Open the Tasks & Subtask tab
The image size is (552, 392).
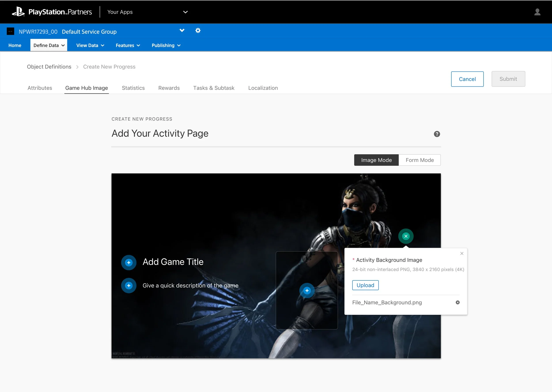click(x=214, y=88)
